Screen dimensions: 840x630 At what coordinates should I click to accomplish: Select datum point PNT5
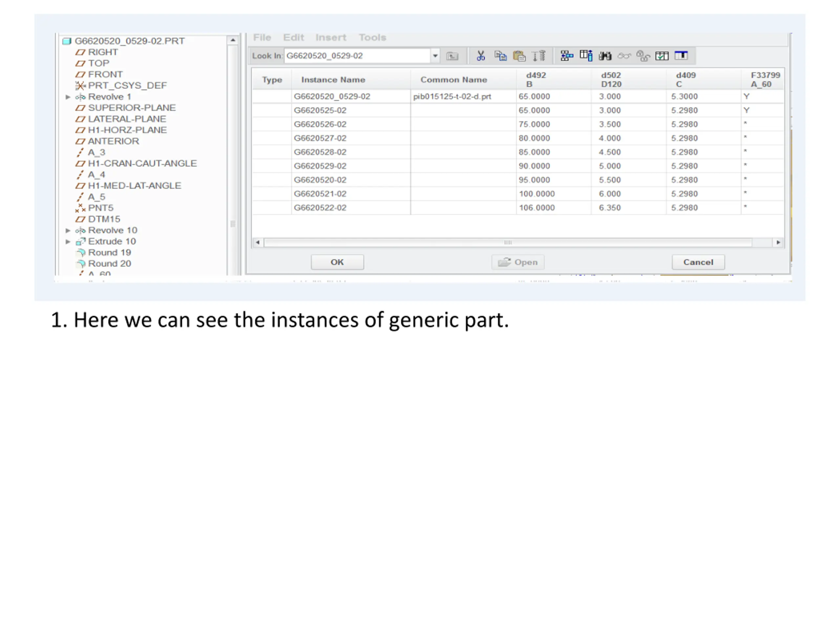click(101, 208)
